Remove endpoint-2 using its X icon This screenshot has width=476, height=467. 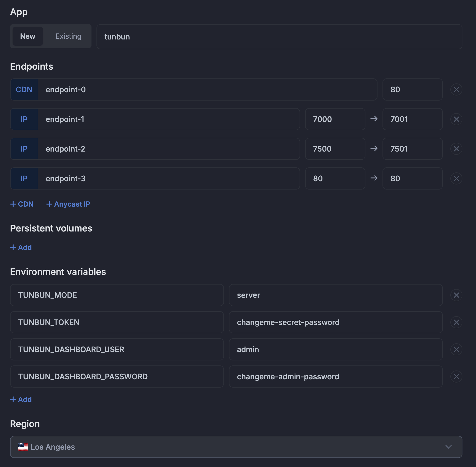pyautogui.click(x=456, y=149)
